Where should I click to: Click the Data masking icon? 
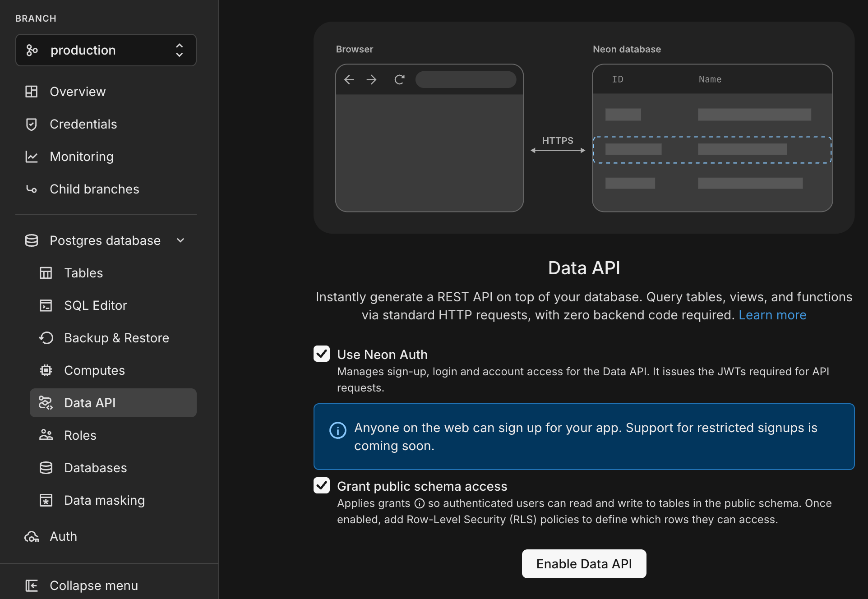46,500
